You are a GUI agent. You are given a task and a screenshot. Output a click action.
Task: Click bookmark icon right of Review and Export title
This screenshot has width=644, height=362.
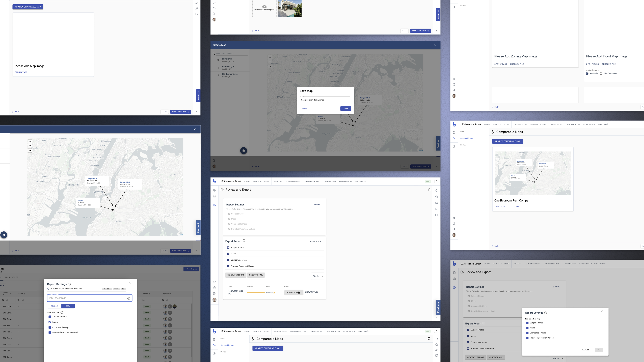point(429,190)
